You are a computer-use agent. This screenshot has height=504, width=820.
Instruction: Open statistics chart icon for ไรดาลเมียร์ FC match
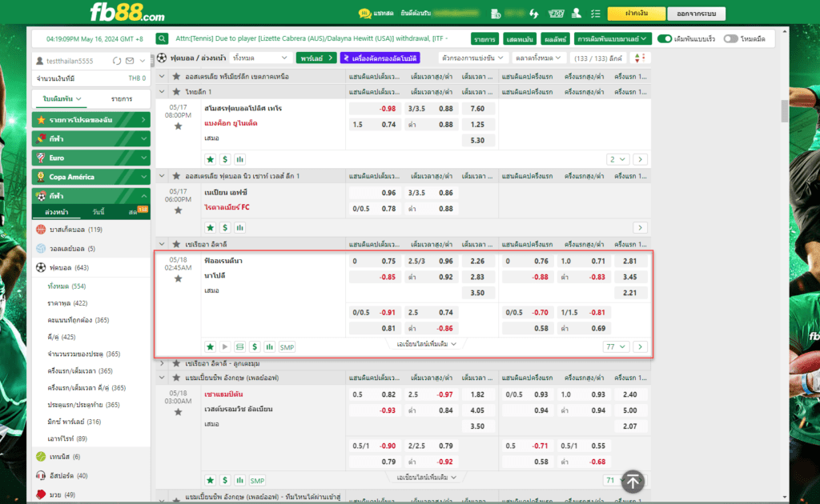pyautogui.click(x=239, y=228)
